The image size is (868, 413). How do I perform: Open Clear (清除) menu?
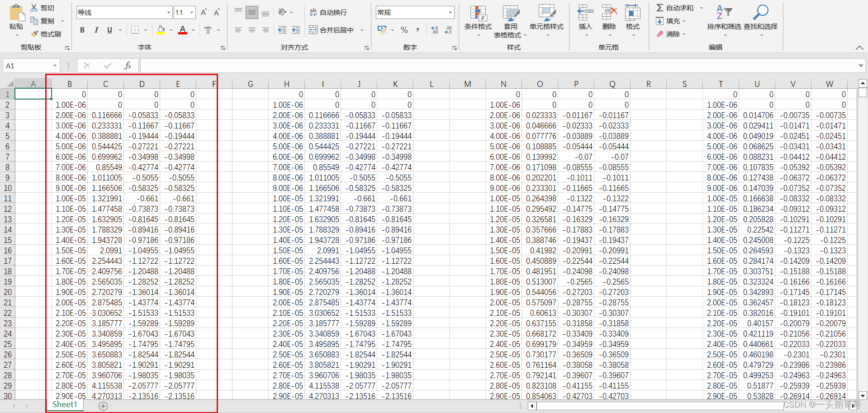671,34
